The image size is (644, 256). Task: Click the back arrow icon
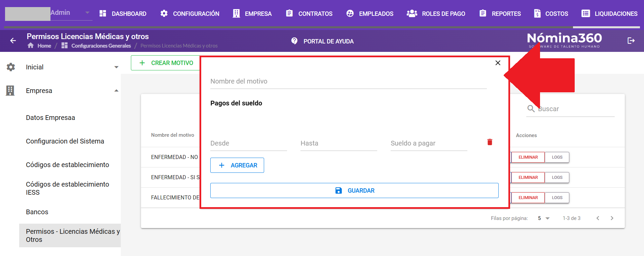(13, 41)
